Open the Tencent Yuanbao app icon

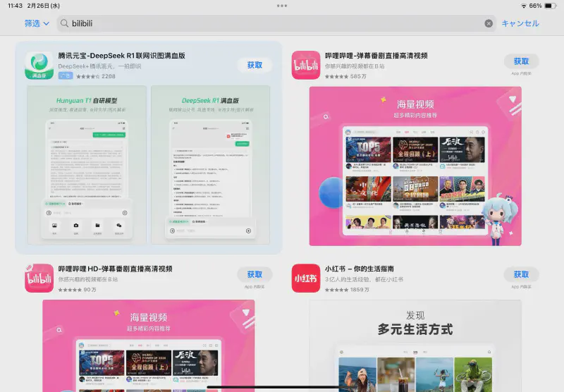click(39, 66)
